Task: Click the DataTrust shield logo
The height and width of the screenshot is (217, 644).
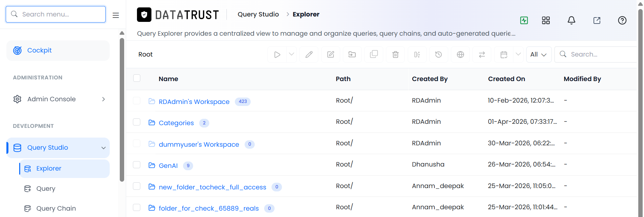Action: coord(144,15)
